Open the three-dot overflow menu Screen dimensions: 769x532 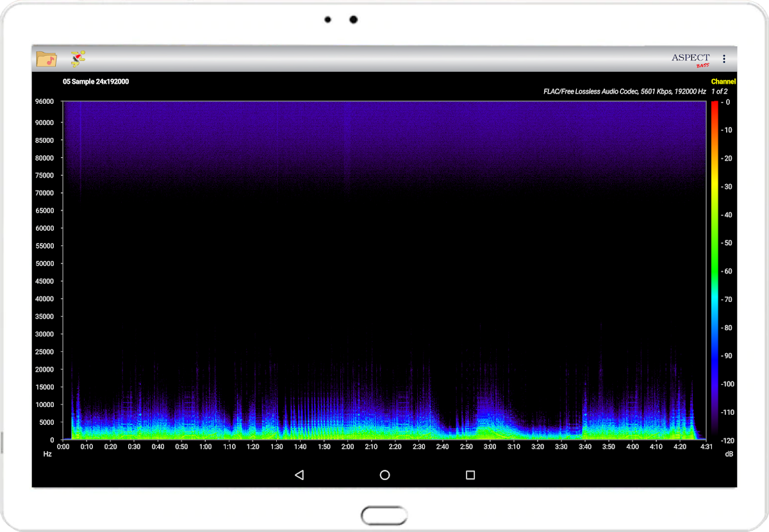724,59
